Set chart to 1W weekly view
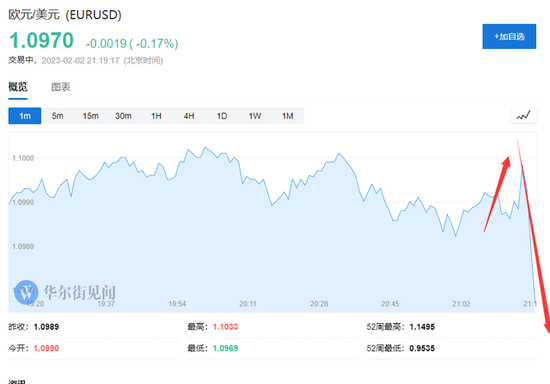 pyautogui.click(x=255, y=116)
